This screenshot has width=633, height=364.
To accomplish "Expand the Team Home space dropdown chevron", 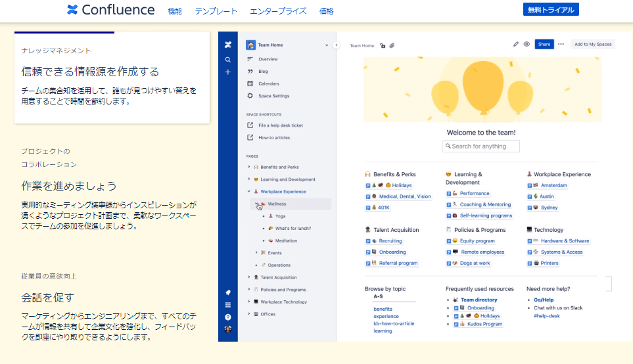I will pyautogui.click(x=327, y=45).
